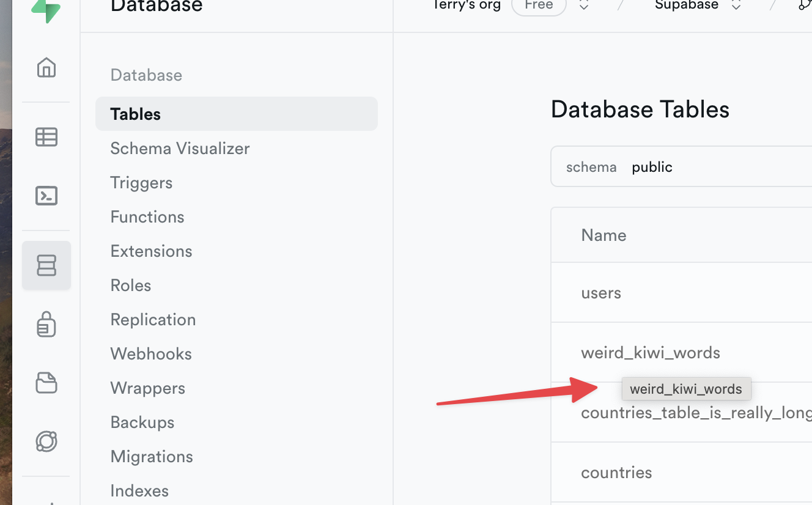
Task: Open the weird_kiwi_words table row
Action: (651, 352)
